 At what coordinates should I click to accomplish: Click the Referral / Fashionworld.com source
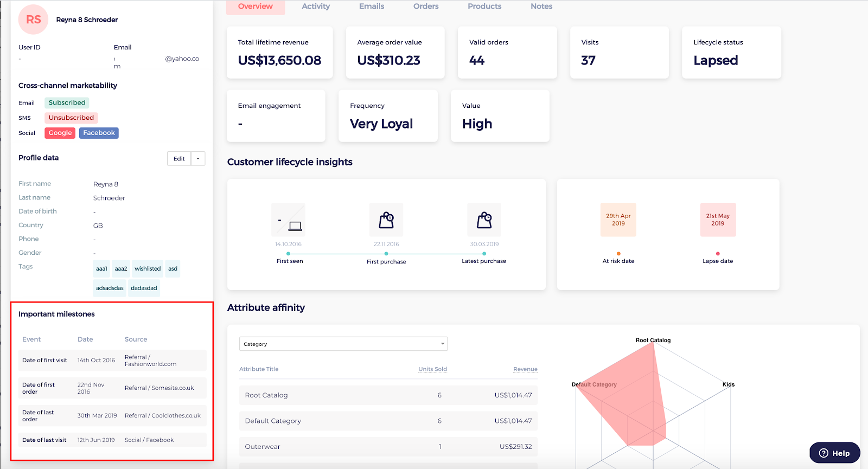click(x=150, y=361)
